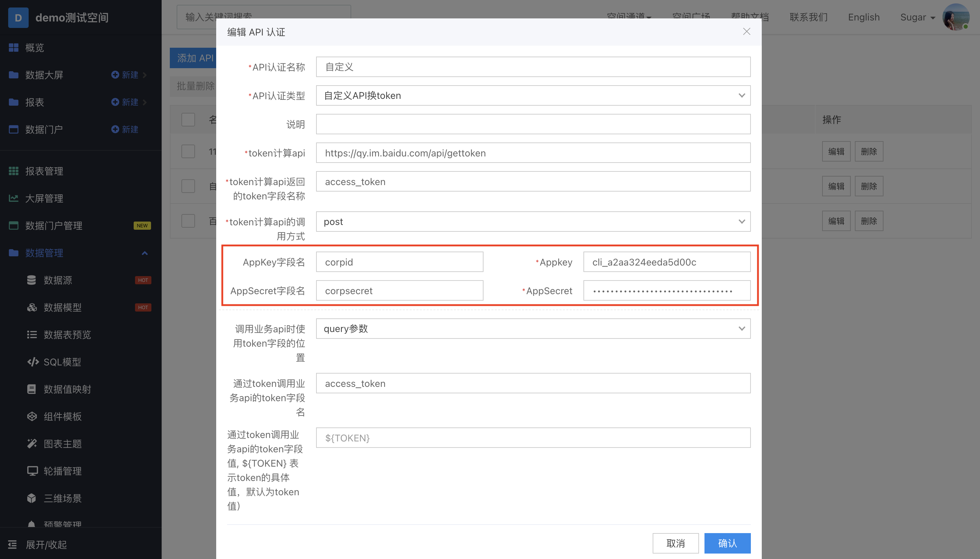Open 帮助文档 menu item

tap(749, 17)
